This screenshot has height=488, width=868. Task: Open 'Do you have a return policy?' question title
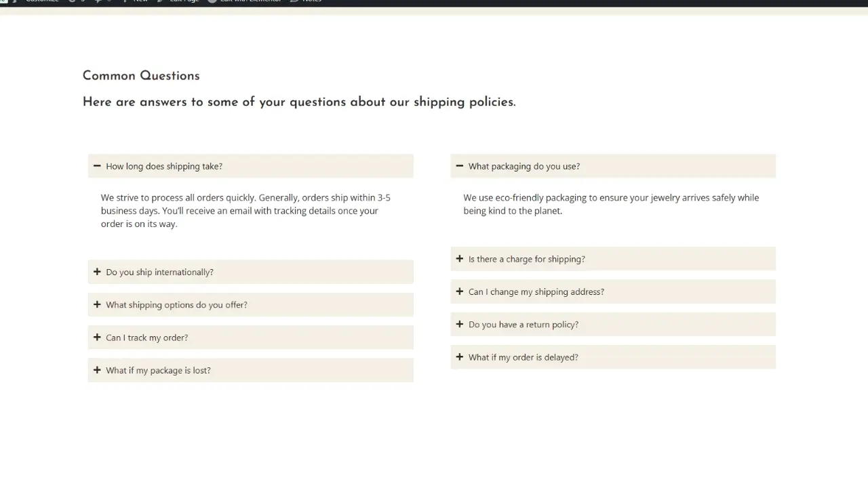click(x=524, y=325)
